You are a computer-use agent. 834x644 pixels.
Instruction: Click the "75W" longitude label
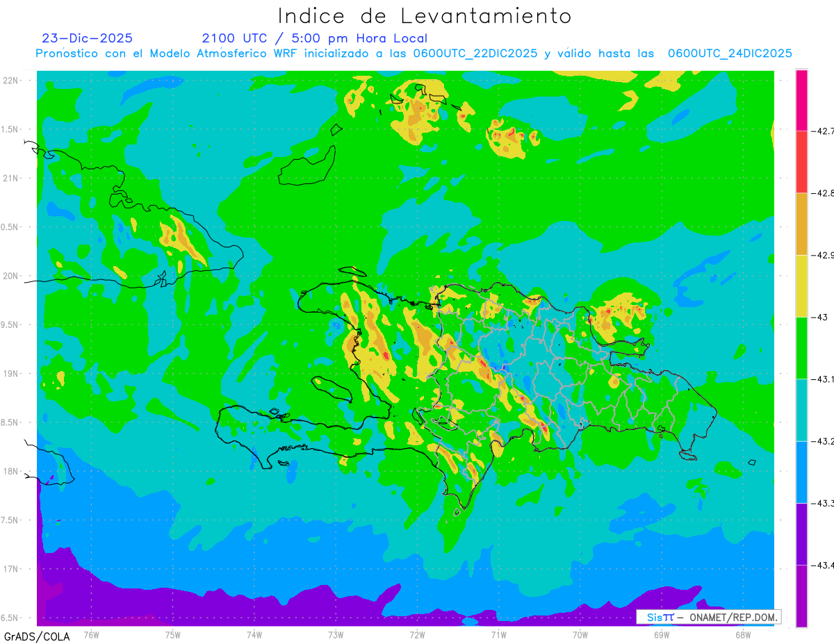(x=173, y=634)
